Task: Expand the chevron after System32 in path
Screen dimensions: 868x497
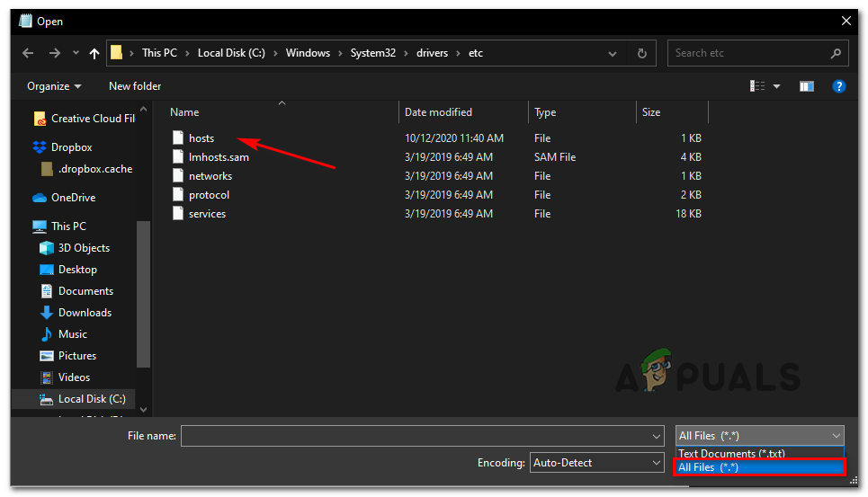Action: click(406, 54)
